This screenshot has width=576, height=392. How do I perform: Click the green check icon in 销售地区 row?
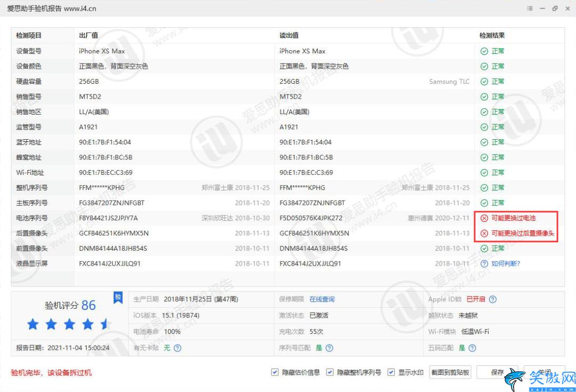[484, 112]
